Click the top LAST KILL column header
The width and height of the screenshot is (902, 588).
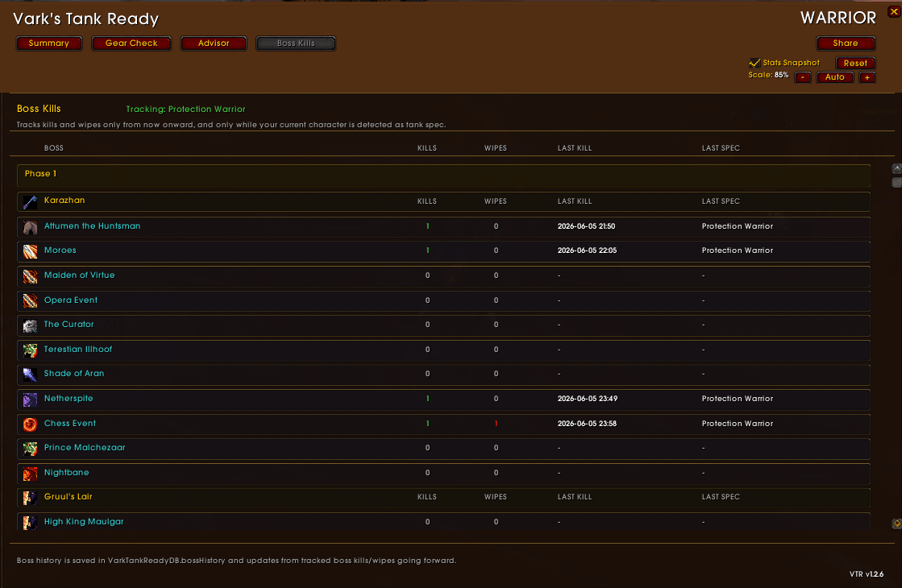tap(574, 148)
